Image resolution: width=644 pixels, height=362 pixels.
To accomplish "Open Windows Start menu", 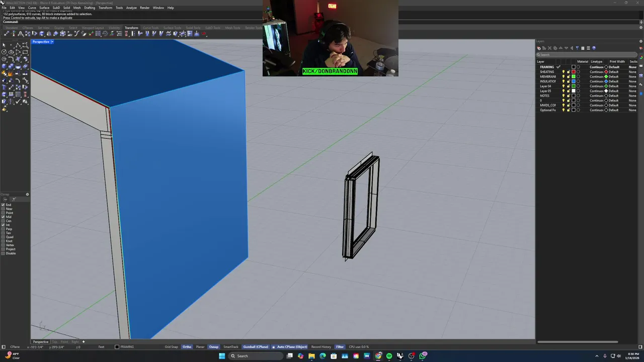I will 222,356.
